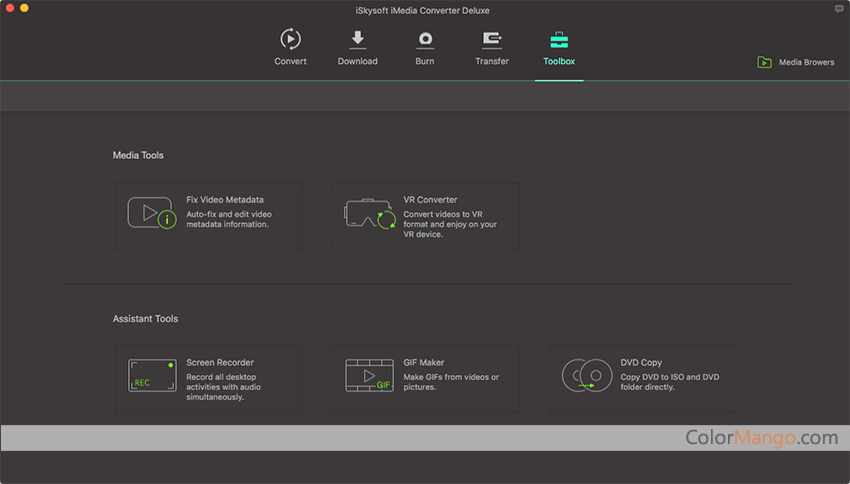Select the Toolbox tab label
This screenshot has width=850, height=484.
[x=559, y=61]
